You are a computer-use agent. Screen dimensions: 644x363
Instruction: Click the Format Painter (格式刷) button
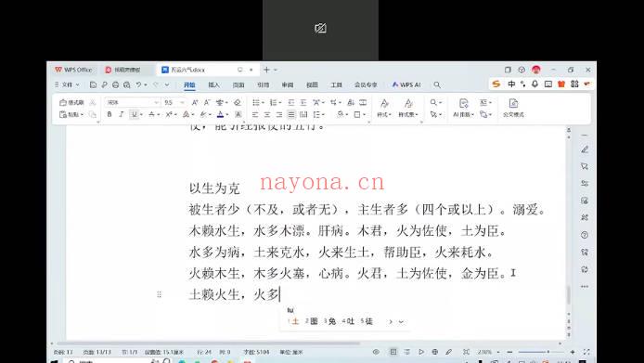(x=71, y=102)
